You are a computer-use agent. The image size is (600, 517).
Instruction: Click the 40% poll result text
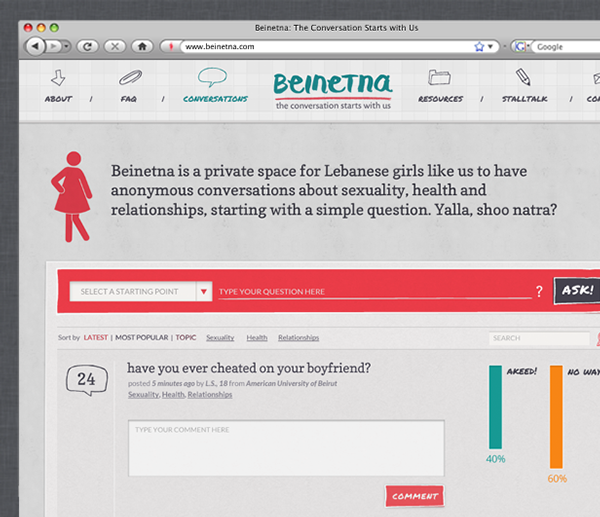tap(496, 459)
